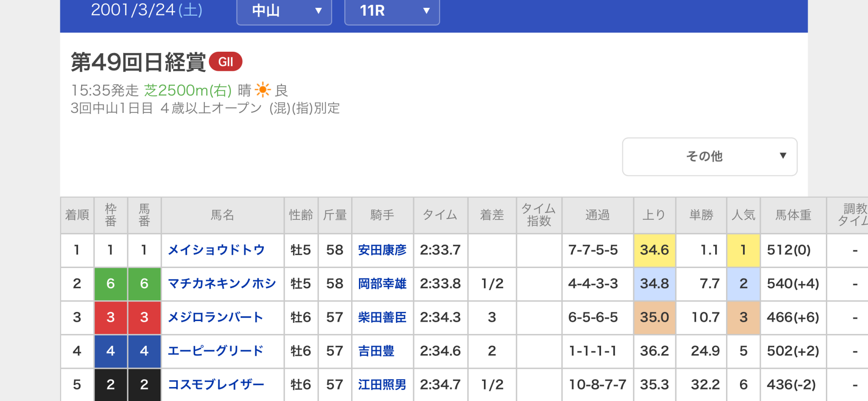The width and height of the screenshot is (868, 401).
Task: Open horse link マチカネキンノホシ
Action: coord(222,284)
